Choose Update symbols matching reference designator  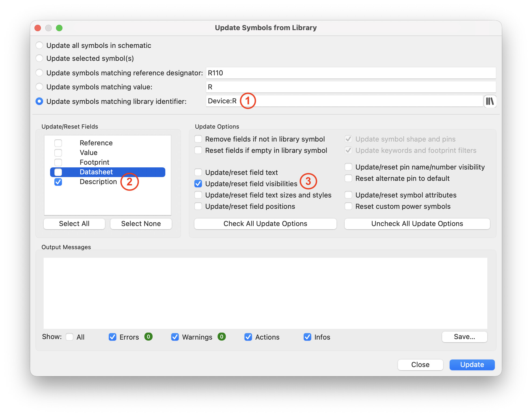(x=39, y=73)
